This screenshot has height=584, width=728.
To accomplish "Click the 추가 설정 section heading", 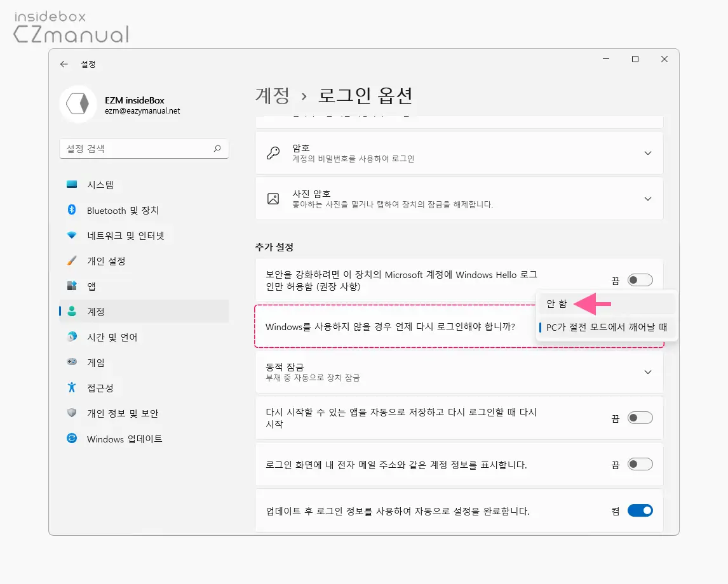I will tap(274, 247).
